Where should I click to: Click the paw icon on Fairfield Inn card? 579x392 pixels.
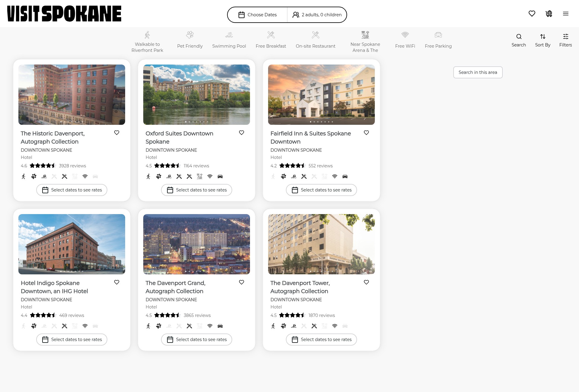click(x=283, y=176)
